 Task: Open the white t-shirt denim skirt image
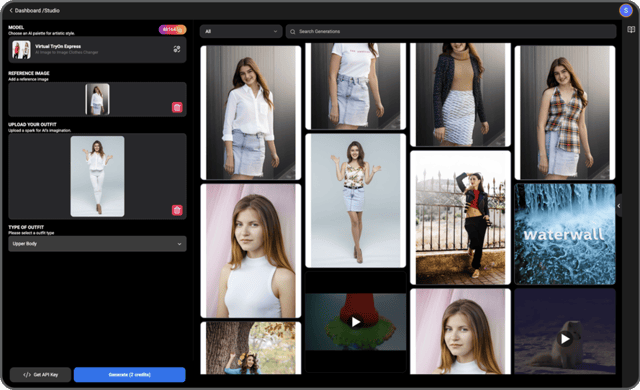tap(356, 86)
